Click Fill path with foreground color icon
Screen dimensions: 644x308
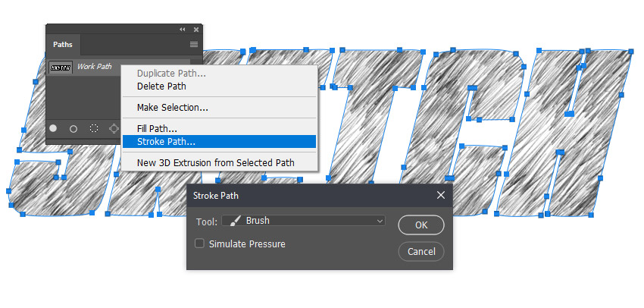tap(53, 128)
